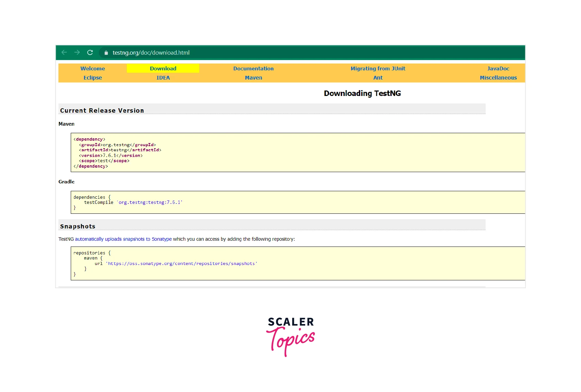
Task: Click the Sonatype snapshots repository URL
Action: point(181,264)
